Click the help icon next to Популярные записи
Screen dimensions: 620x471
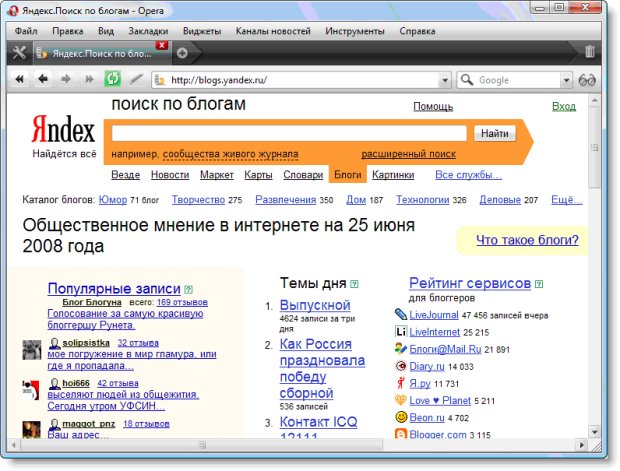click(x=189, y=289)
